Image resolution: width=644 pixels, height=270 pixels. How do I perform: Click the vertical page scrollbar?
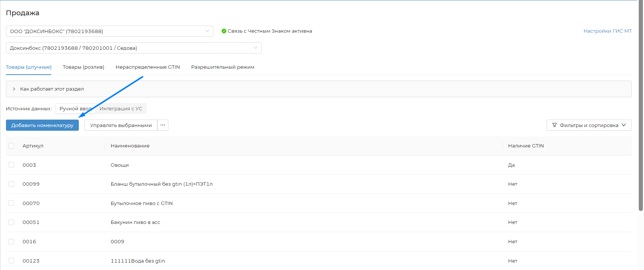click(641, 111)
